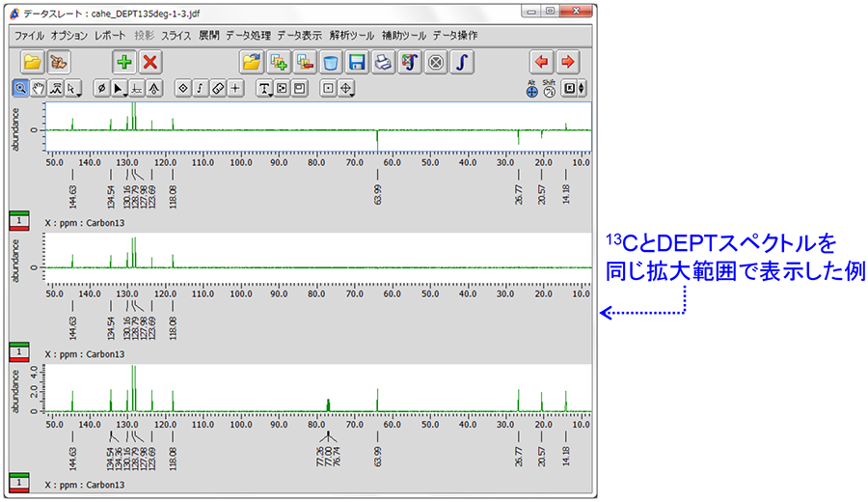Toggle the pointing finger mode button
This screenshot has width=868, height=502.
tap(60, 62)
